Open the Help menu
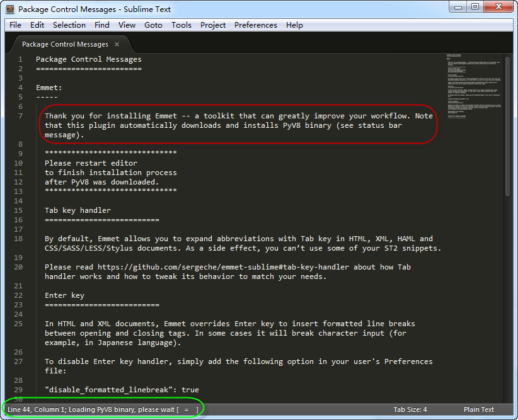The height and width of the screenshot is (420, 518). (x=294, y=25)
